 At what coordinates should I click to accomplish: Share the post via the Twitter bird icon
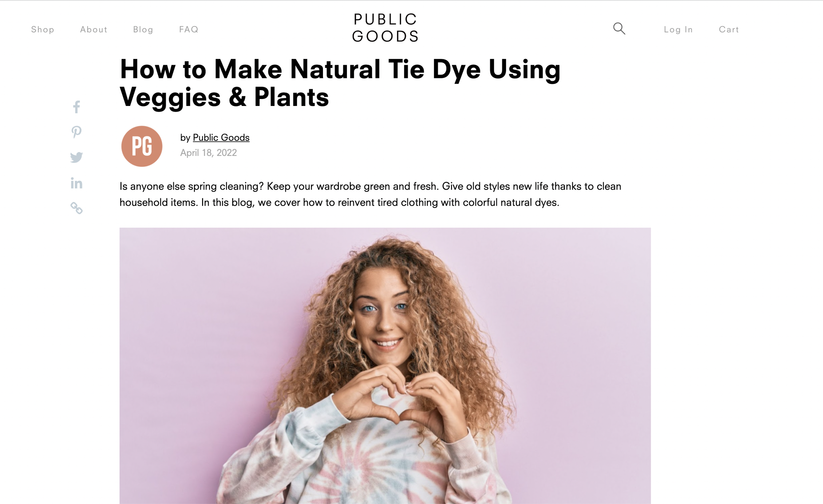(76, 157)
